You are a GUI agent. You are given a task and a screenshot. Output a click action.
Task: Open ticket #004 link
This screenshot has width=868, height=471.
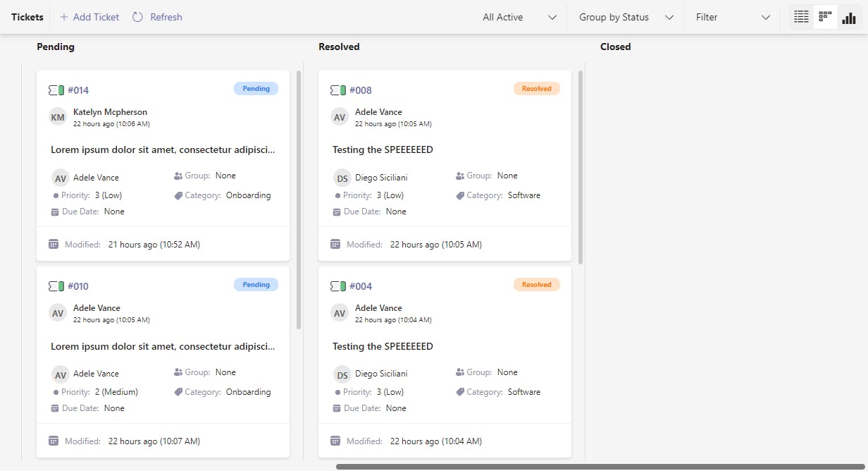[361, 286]
